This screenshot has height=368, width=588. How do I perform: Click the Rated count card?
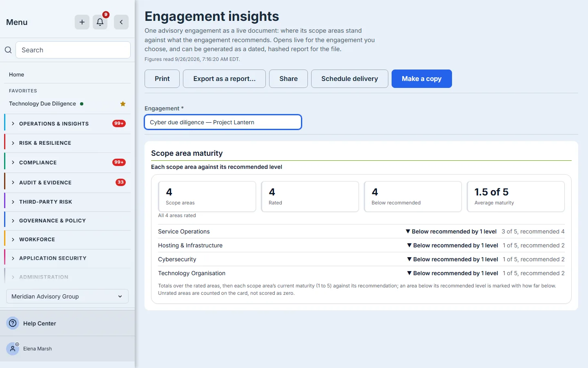pyautogui.click(x=310, y=197)
